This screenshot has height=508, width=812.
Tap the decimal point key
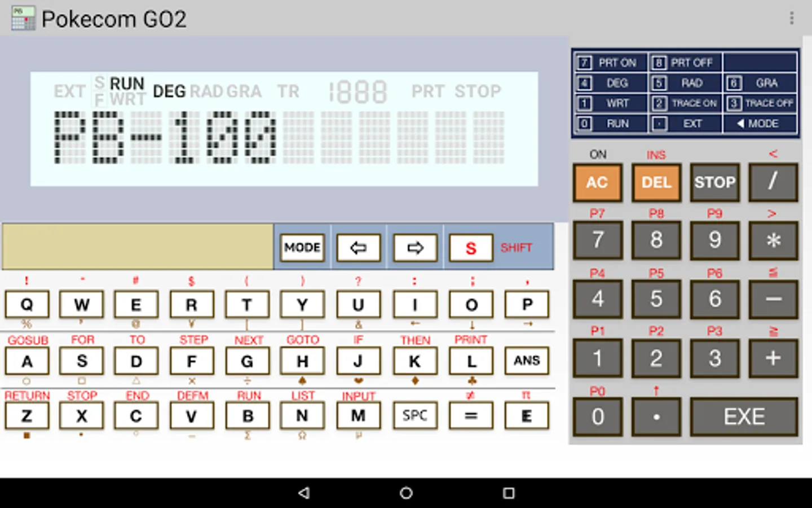[x=656, y=417]
